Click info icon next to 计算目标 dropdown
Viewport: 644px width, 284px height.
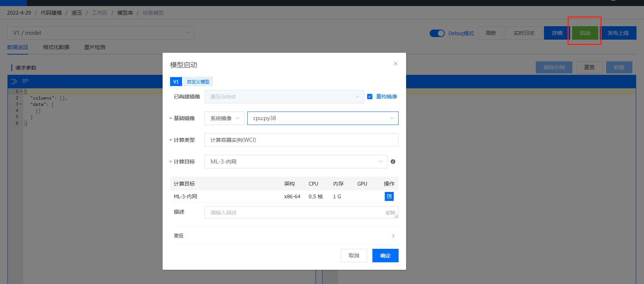click(x=393, y=162)
